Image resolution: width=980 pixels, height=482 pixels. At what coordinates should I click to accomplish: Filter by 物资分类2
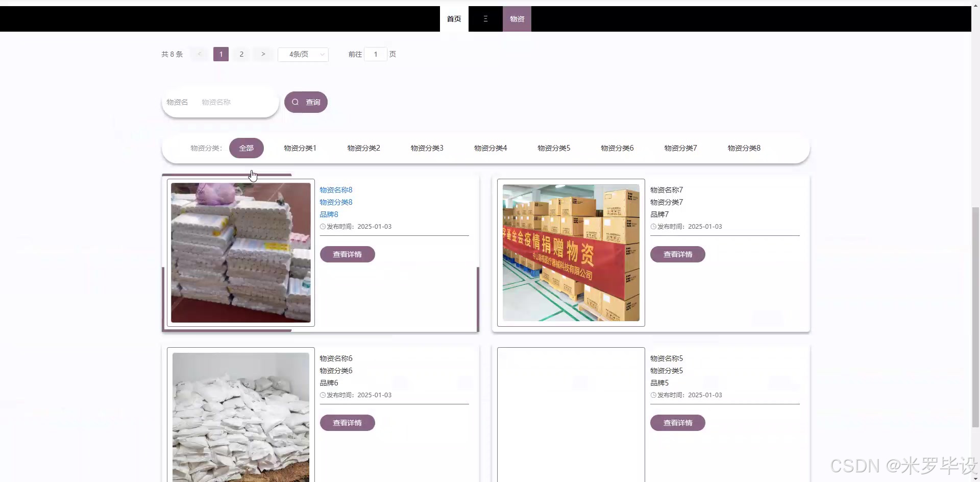pyautogui.click(x=364, y=148)
